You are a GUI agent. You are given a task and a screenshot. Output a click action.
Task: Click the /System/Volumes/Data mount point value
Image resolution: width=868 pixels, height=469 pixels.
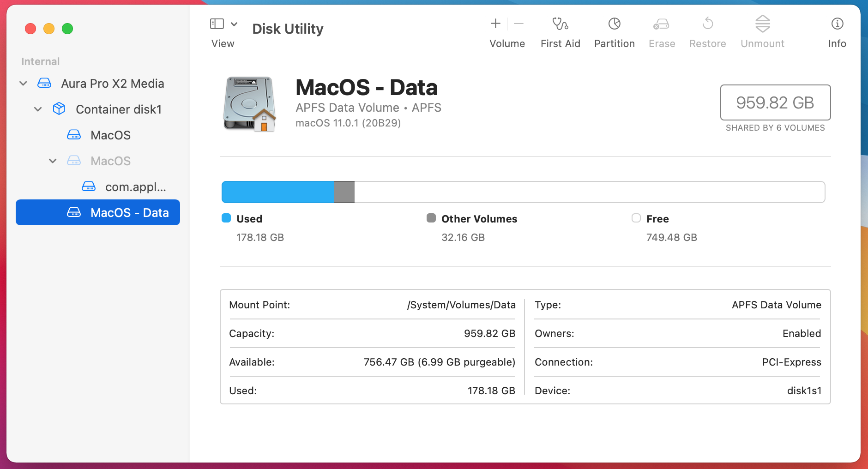461,305
